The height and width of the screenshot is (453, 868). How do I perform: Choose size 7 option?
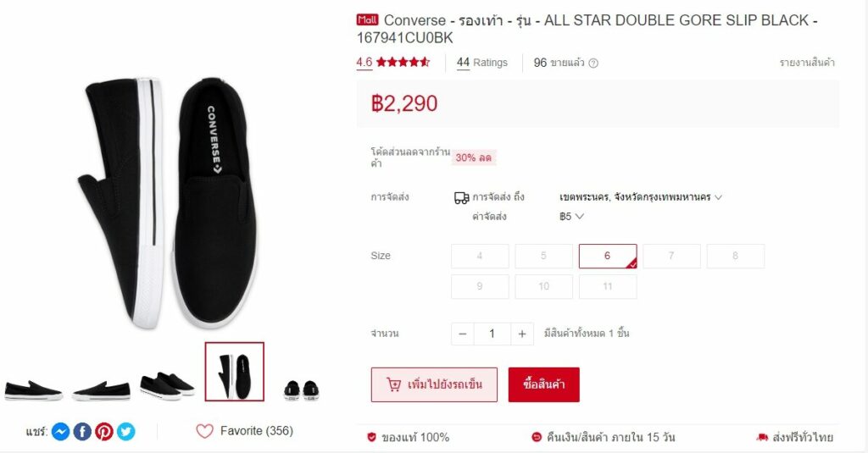[671, 256]
